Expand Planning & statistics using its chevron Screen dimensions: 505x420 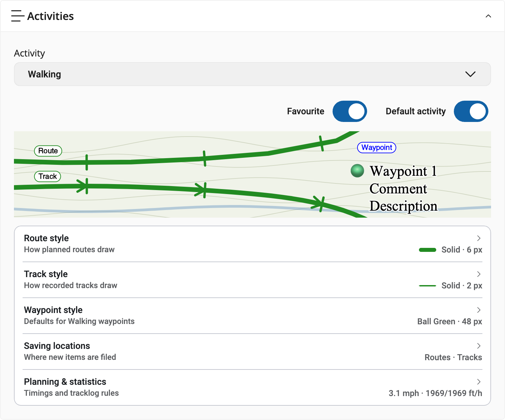point(479,382)
